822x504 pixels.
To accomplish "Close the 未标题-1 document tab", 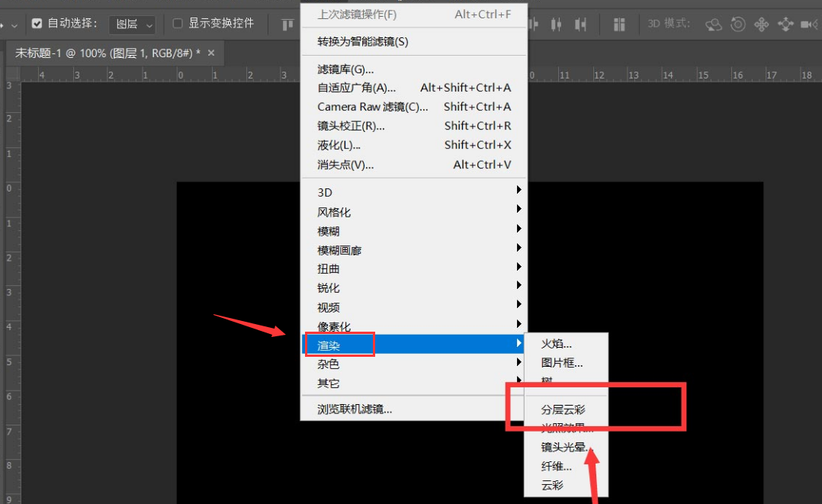I will (x=211, y=53).
